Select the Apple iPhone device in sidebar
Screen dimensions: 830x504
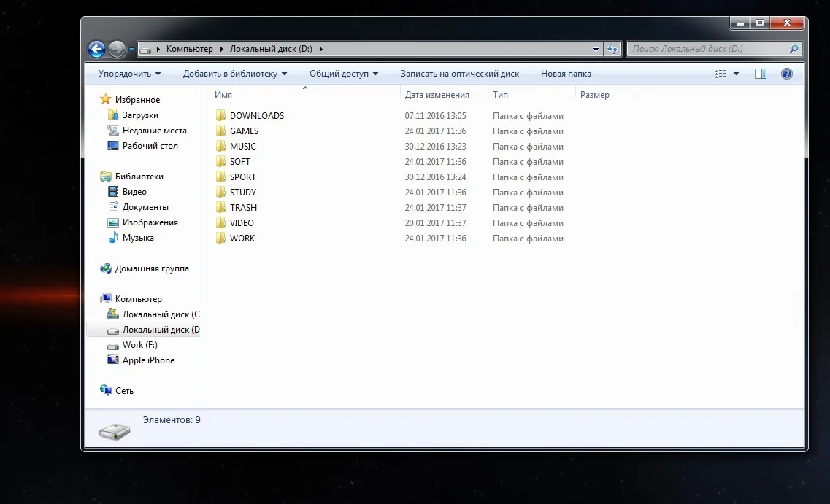[x=148, y=360]
